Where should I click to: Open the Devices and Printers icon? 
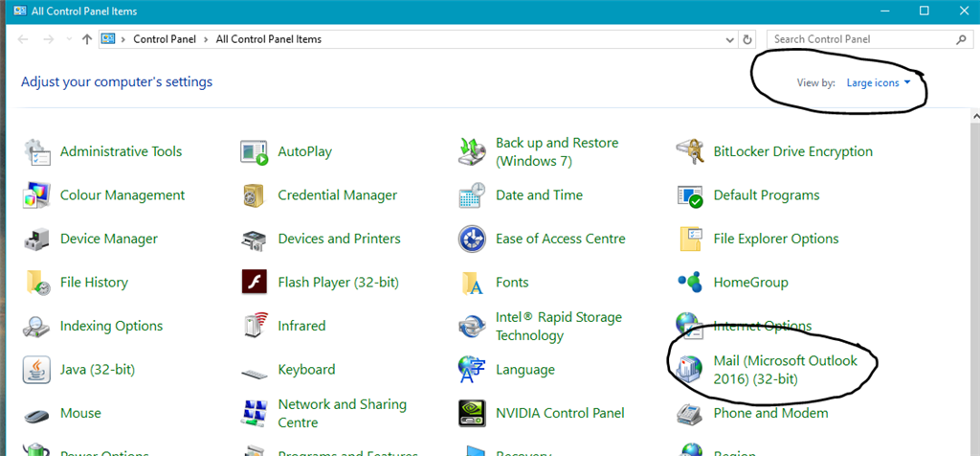255,239
